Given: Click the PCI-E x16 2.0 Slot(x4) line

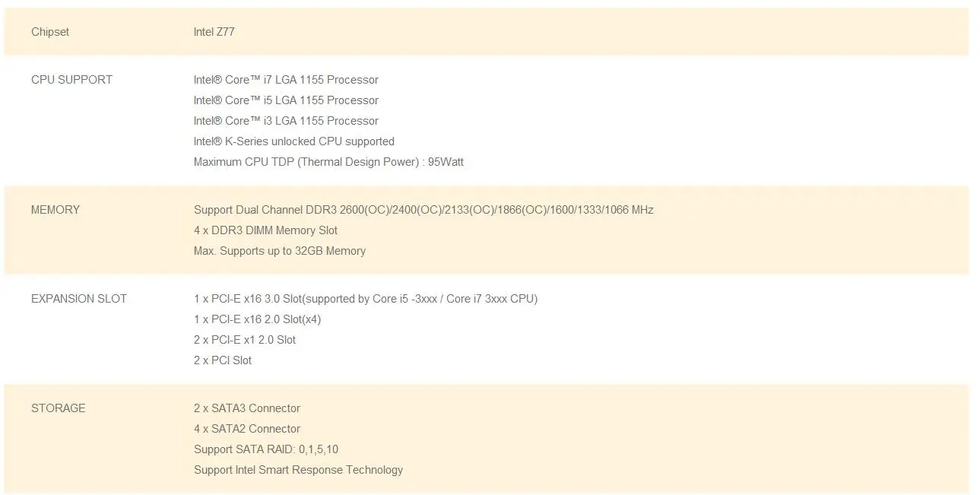Looking at the screenshot, I should coord(257,319).
